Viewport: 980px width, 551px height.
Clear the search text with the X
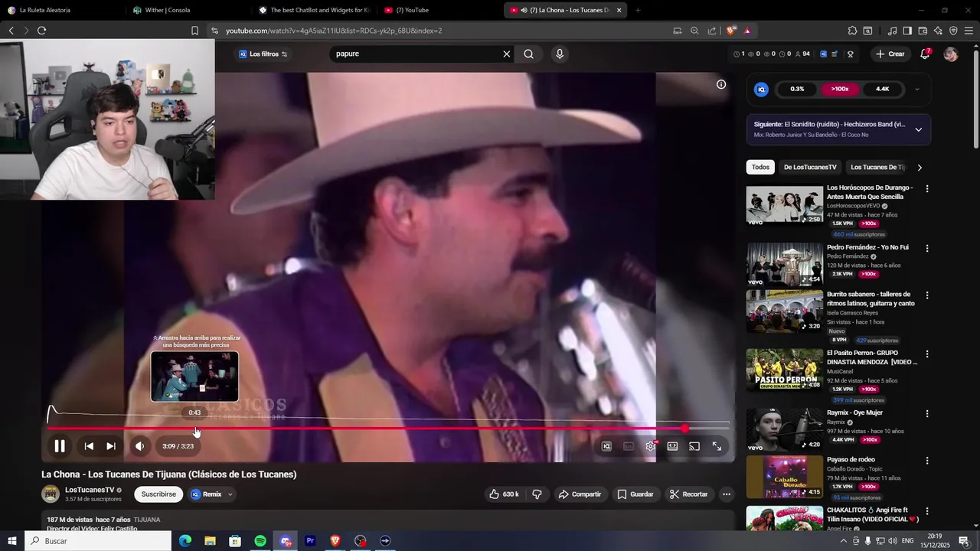click(x=506, y=54)
